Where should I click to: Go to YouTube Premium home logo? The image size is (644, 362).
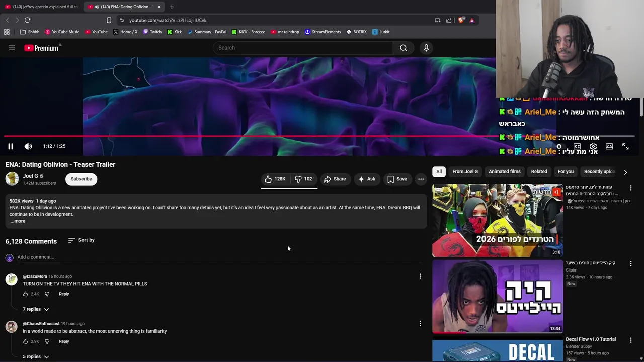41,48
